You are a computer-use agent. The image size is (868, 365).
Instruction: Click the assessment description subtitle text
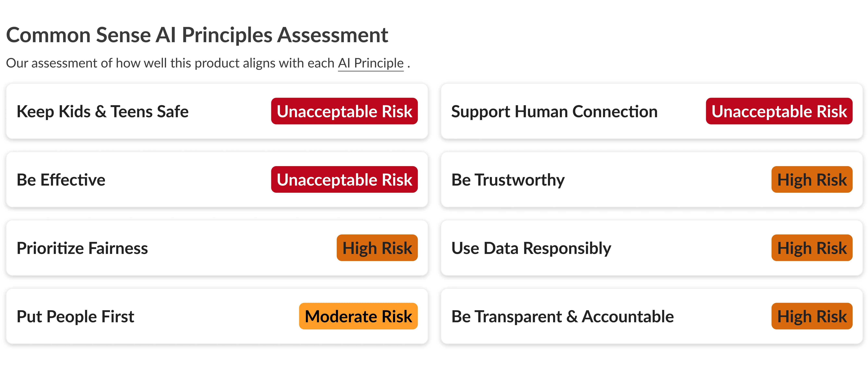click(208, 63)
